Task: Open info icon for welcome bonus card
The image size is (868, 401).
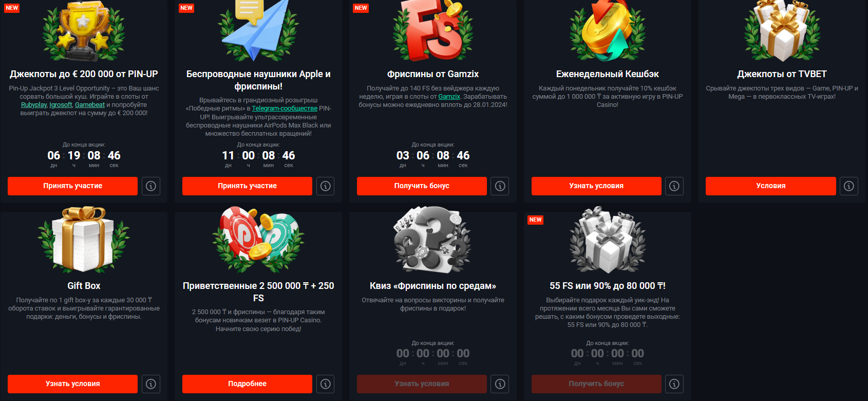Action: pos(326,384)
